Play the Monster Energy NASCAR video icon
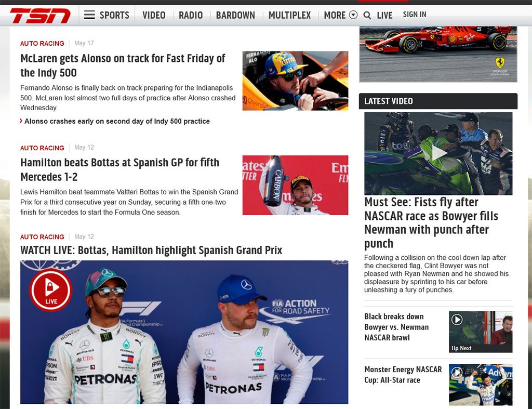Screen dimensions: 532x409 pos(457,372)
